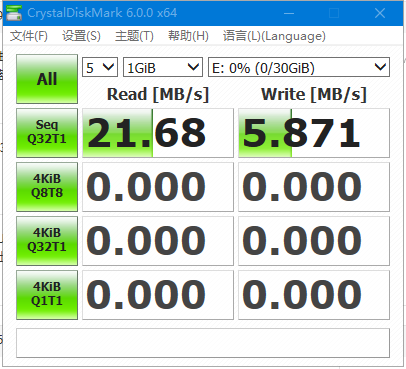Close the CrystalDiskMark window
This screenshot has width=406, height=369.
(x=380, y=13)
